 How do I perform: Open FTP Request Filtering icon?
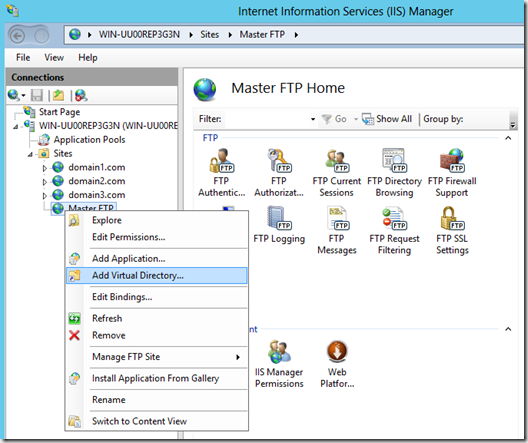click(x=394, y=230)
